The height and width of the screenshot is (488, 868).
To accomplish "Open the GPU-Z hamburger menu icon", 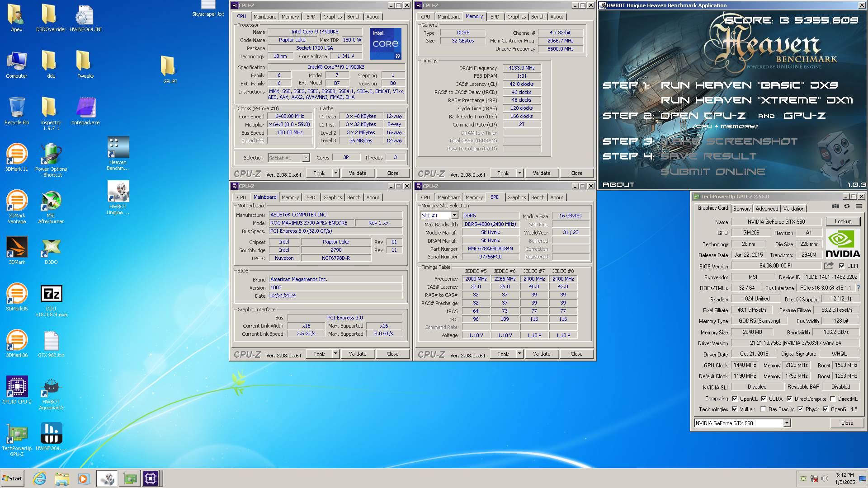I will coord(859,206).
